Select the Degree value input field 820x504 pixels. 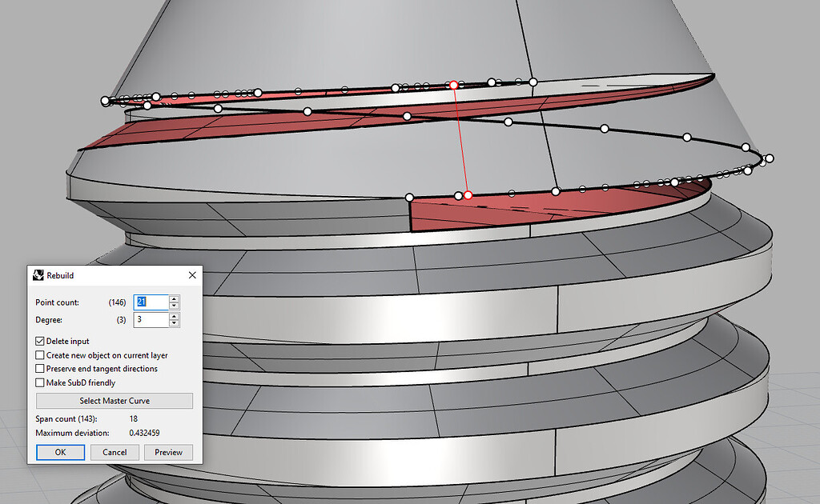[x=152, y=319]
